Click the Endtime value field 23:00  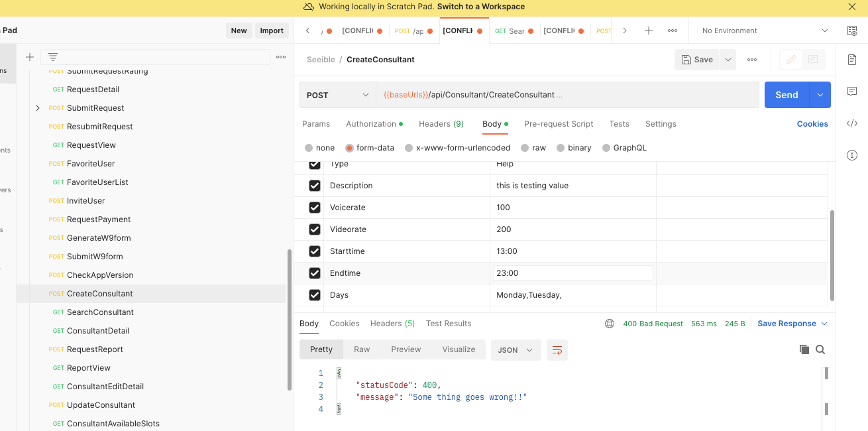573,273
